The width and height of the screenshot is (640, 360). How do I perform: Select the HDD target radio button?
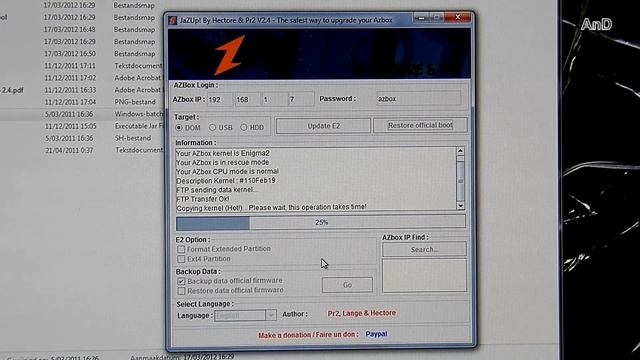tap(244, 127)
